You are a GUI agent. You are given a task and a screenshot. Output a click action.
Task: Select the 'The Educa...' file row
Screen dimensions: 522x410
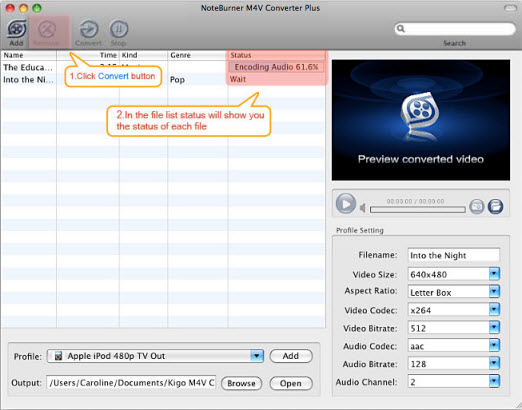(x=163, y=67)
